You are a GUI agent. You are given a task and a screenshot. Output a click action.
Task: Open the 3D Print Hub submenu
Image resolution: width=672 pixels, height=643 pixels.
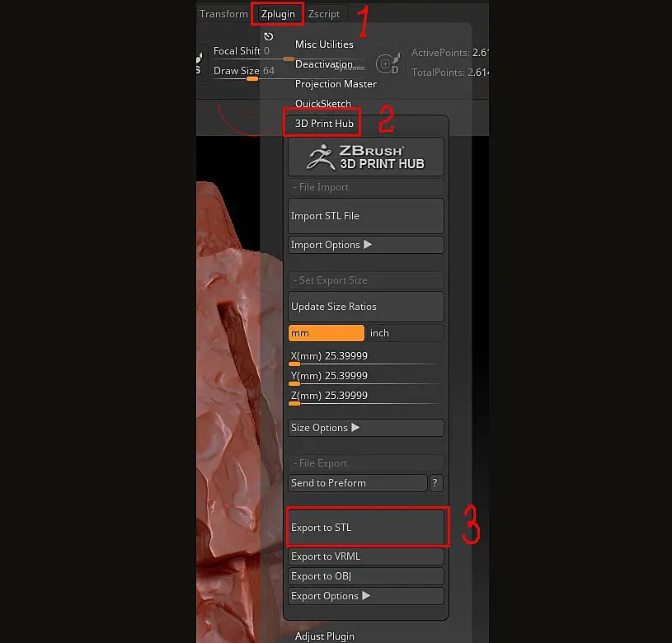pyautogui.click(x=324, y=124)
